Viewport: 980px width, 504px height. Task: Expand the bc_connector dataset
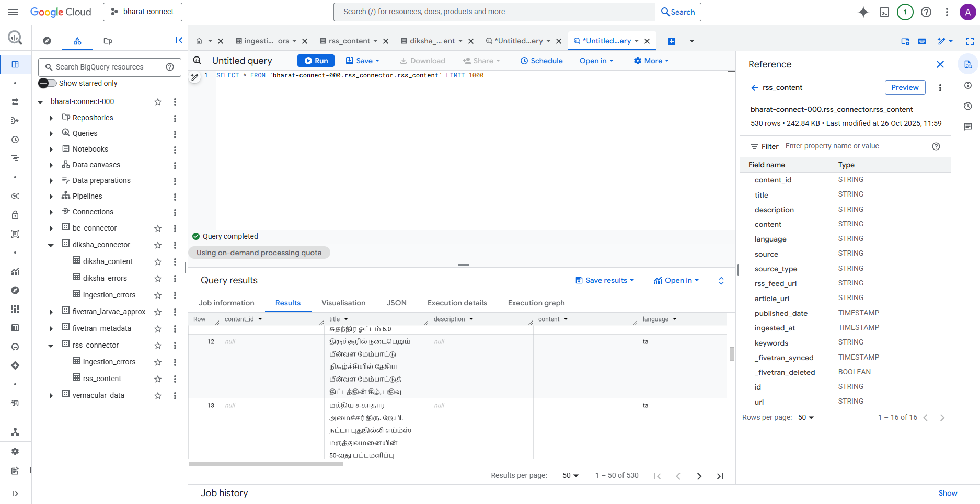(x=51, y=228)
